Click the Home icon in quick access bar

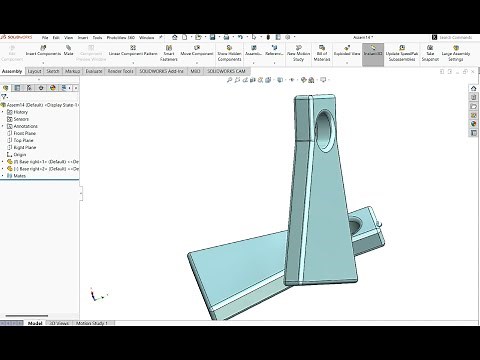point(174,37)
